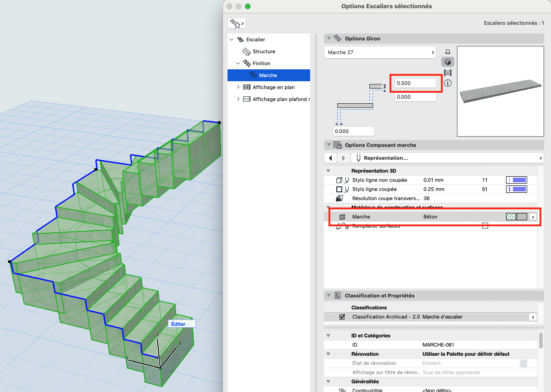The width and height of the screenshot is (551, 392).
Task: Open the favorites star button
Action: coord(237,22)
